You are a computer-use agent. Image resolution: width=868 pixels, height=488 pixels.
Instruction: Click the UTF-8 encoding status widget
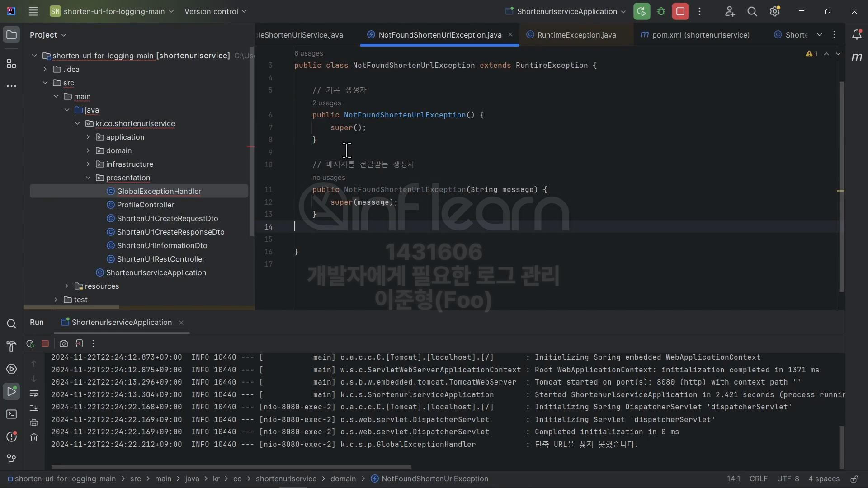pyautogui.click(x=788, y=479)
